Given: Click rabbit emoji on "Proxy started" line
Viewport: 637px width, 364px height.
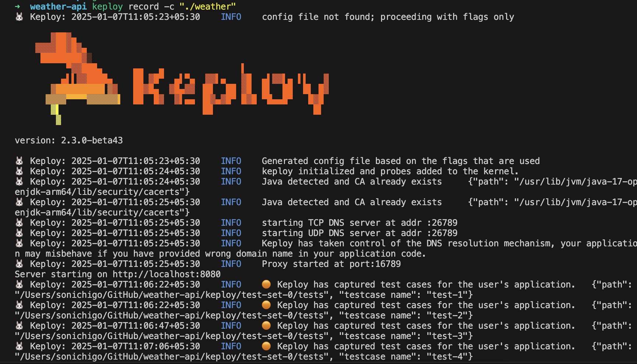Looking at the screenshot, I should [19, 264].
